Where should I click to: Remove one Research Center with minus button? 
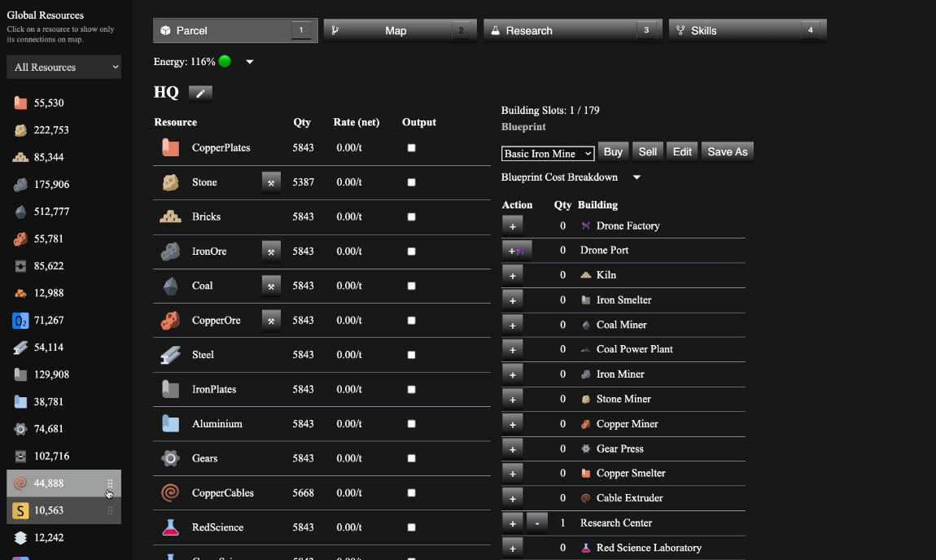pos(536,523)
